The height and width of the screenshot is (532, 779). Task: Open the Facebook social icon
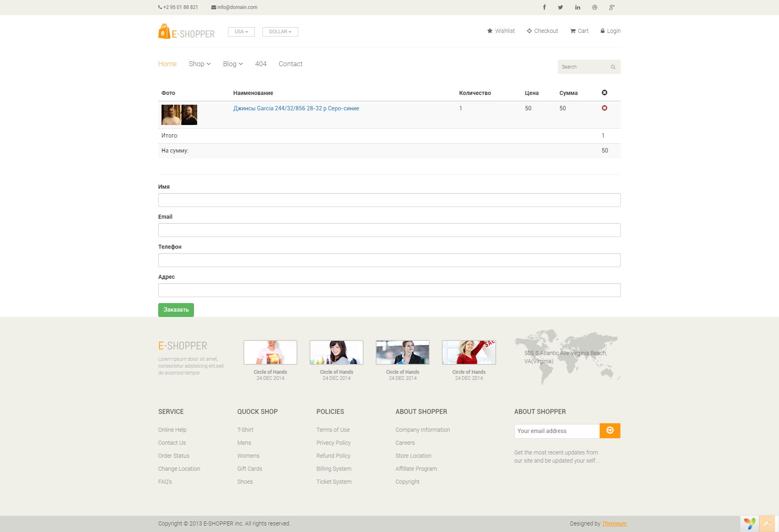tap(544, 7)
